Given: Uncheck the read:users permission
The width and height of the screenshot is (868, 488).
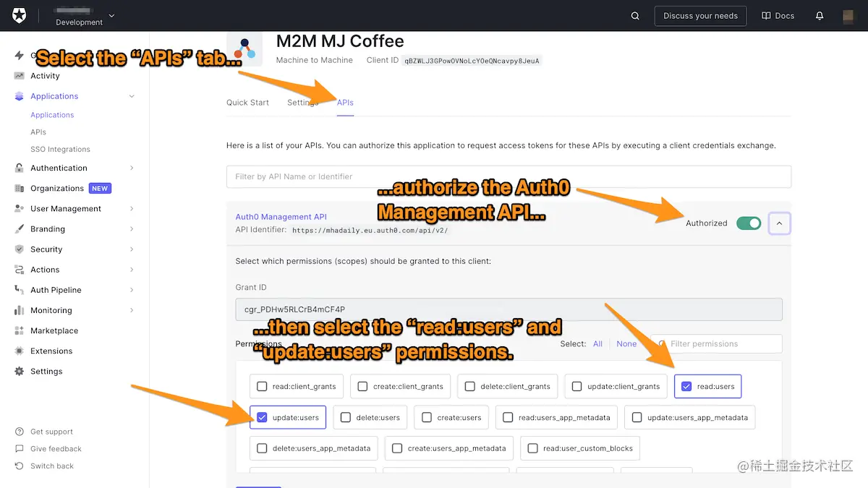Looking at the screenshot, I should 686,386.
